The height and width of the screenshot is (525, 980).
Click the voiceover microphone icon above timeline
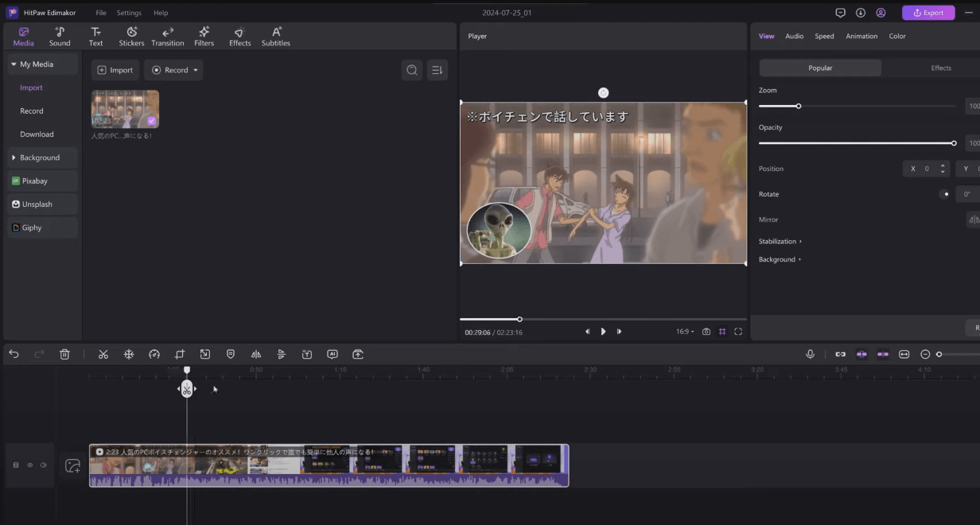click(x=810, y=354)
